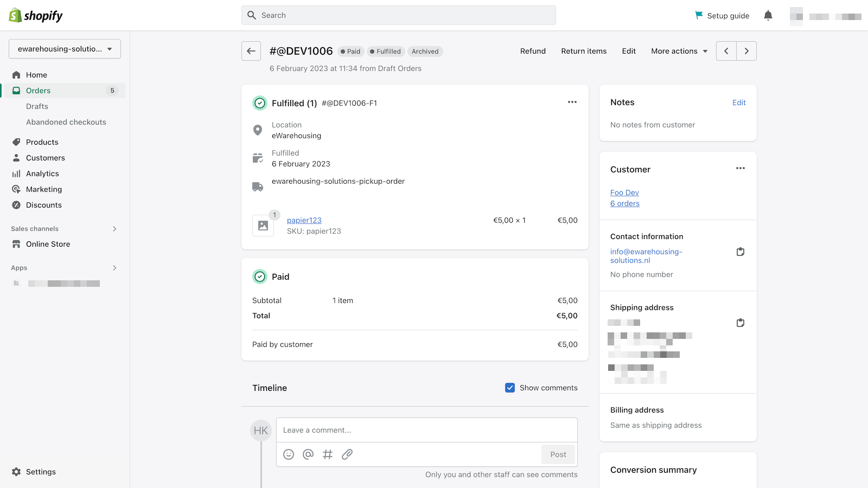Click the Paid by customer row label
Screen dimensions: 868x488
tap(283, 344)
